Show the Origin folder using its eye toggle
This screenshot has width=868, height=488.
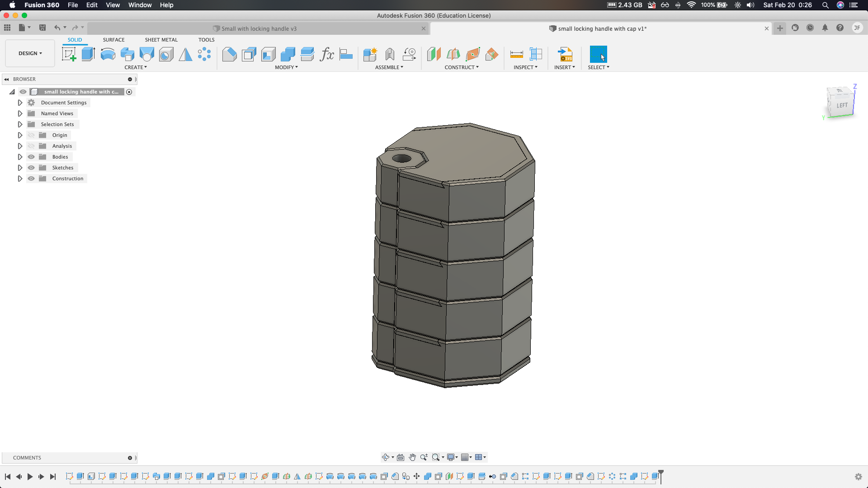31,135
